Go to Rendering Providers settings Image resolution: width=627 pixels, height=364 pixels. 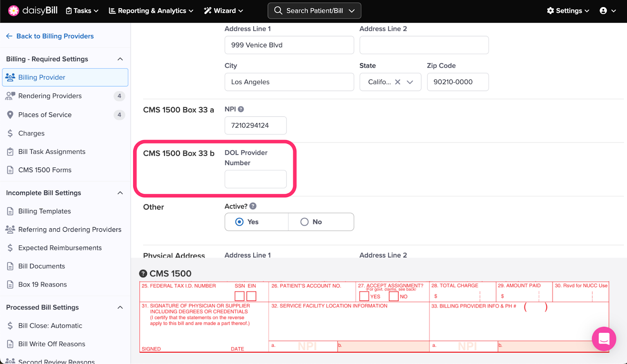click(50, 96)
